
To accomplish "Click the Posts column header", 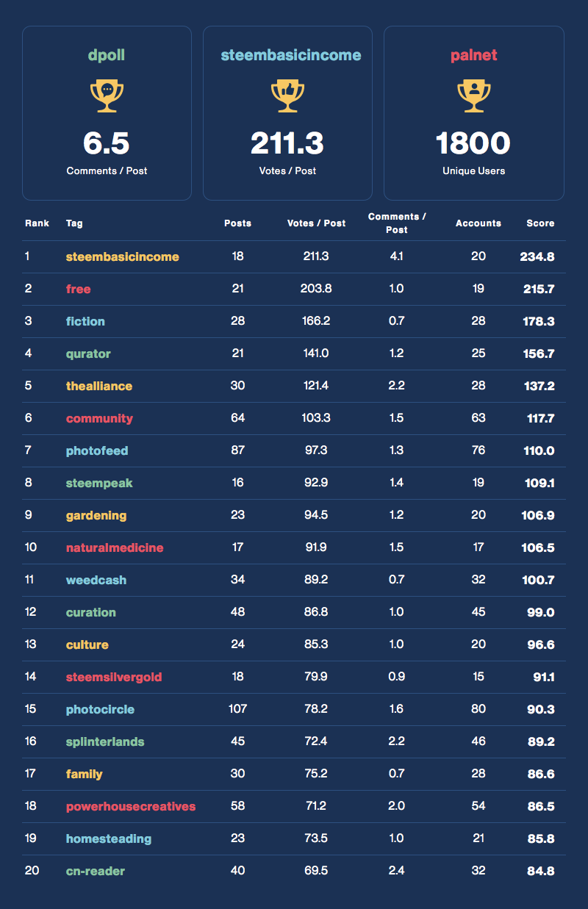I will point(237,223).
